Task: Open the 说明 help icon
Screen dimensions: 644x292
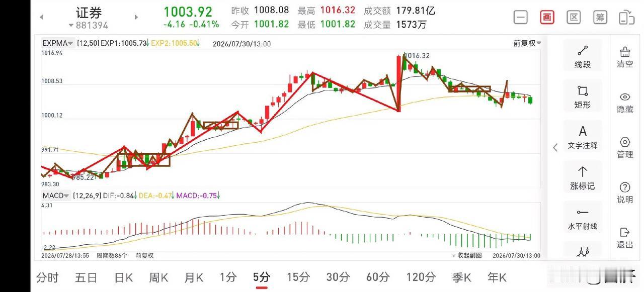Action: click(625, 193)
